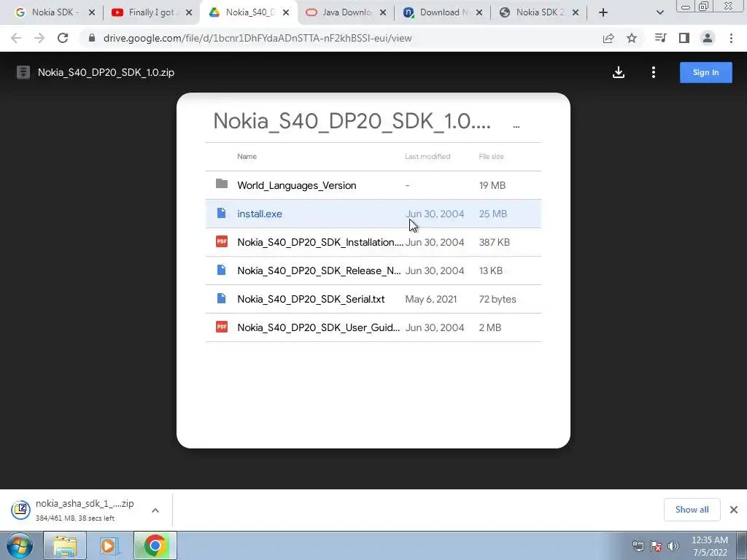This screenshot has height=560, width=747.
Task: Click the Last modified column header
Action: [x=427, y=156]
